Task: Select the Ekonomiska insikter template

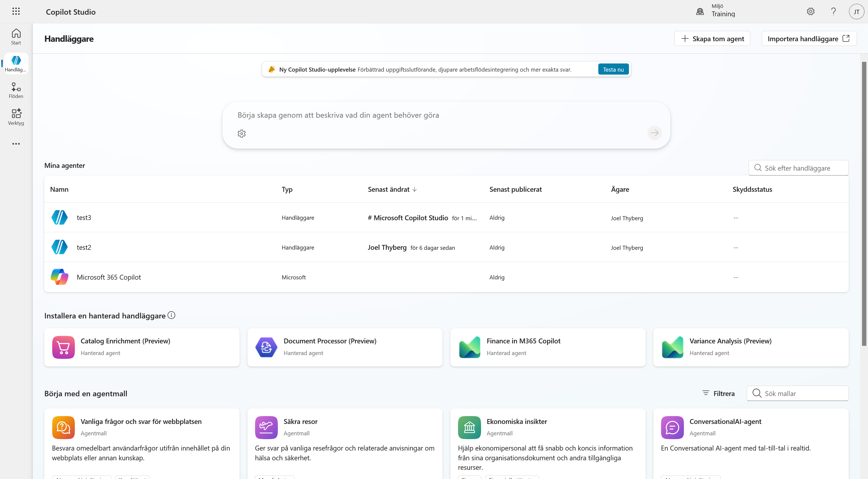Action: 548,444
